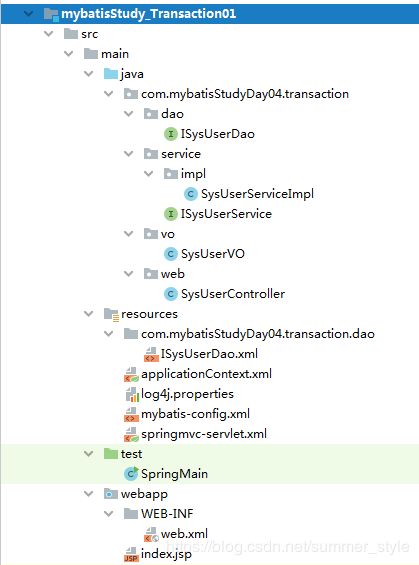Click the index.jsp file icon
This screenshot has height=565, width=419.
131,554
